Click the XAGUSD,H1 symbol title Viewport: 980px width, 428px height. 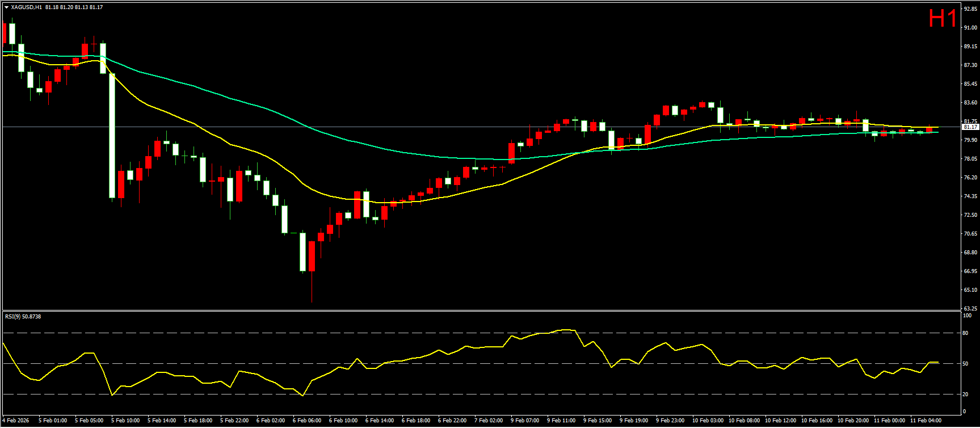pyautogui.click(x=26, y=7)
